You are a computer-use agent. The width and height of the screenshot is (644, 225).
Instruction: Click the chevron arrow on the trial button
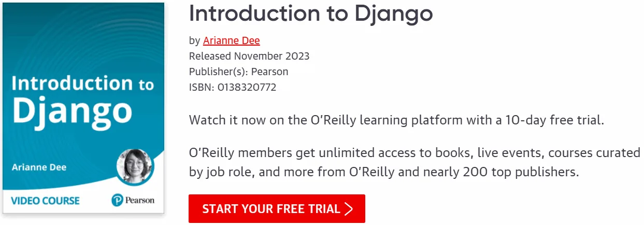[349, 209]
